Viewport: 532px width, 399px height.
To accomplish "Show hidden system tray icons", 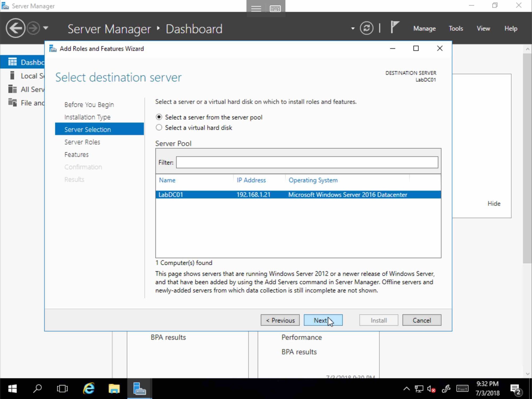I will (x=406, y=389).
